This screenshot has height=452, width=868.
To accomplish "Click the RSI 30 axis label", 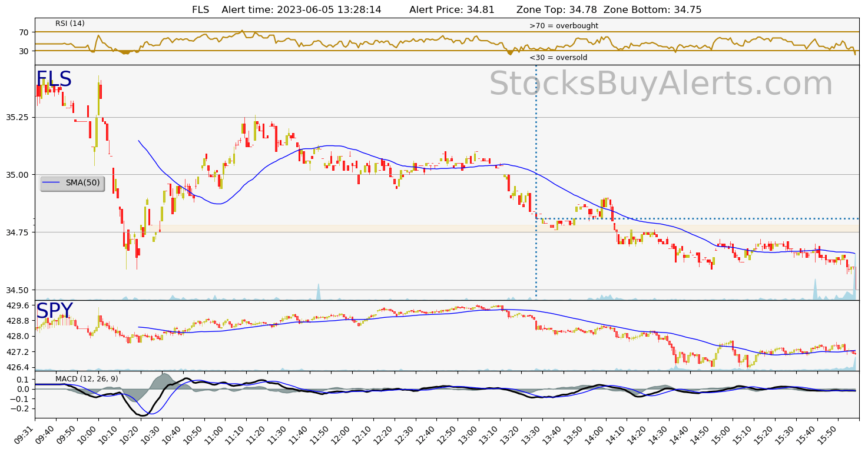I will point(24,51).
